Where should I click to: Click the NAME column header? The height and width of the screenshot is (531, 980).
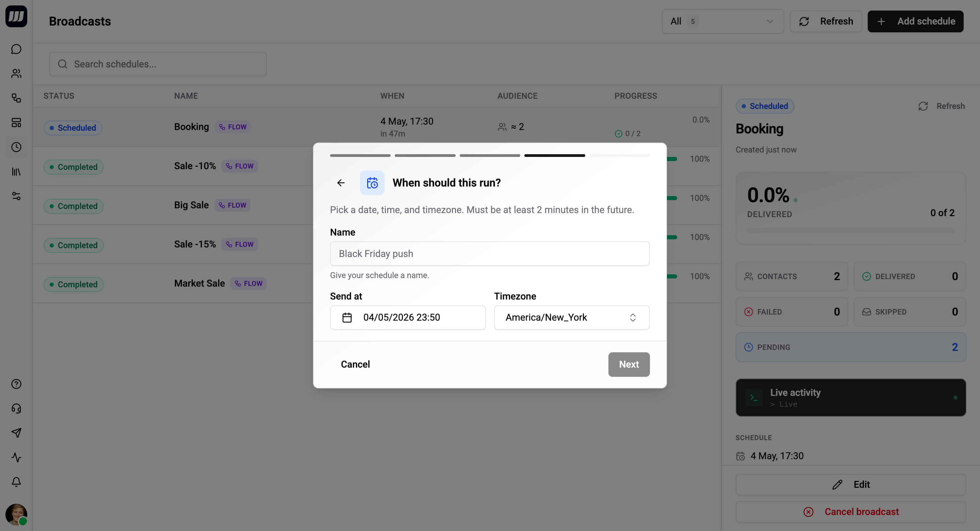(186, 96)
